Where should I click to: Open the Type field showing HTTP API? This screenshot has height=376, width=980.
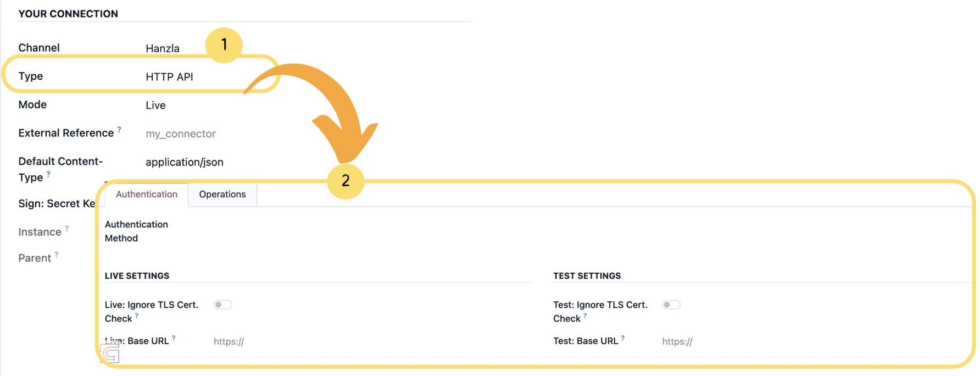click(169, 77)
